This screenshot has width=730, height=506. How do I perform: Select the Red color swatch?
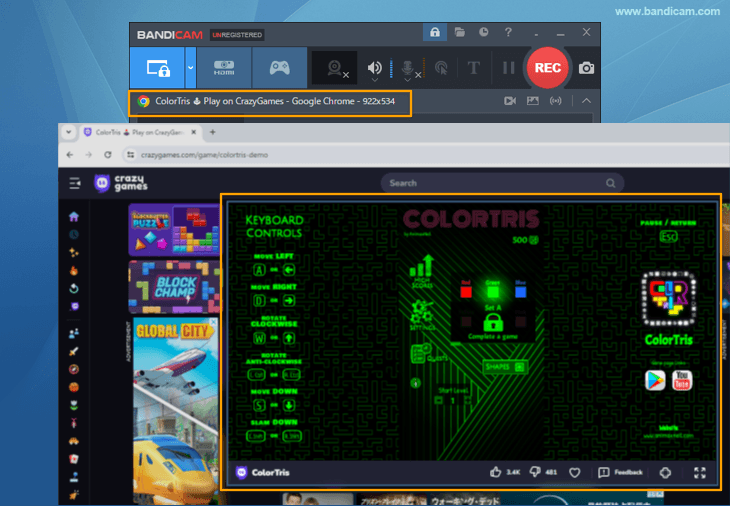point(466,290)
